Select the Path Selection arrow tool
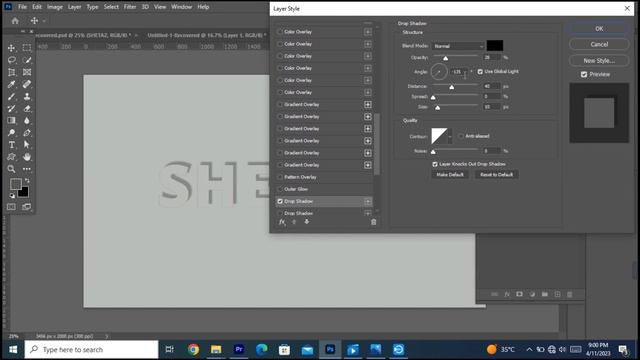The width and height of the screenshot is (640, 360). 27,144
